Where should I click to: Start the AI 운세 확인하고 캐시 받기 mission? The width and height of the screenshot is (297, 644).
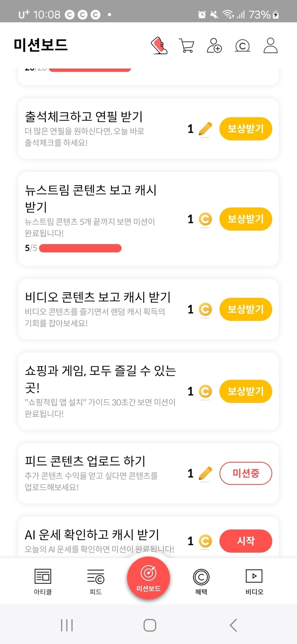245,541
